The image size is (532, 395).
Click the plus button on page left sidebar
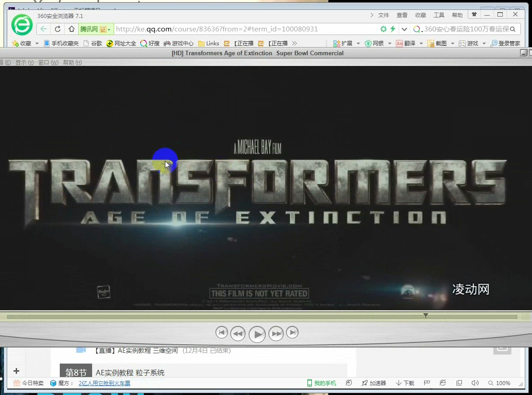click(x=16, y=371)
